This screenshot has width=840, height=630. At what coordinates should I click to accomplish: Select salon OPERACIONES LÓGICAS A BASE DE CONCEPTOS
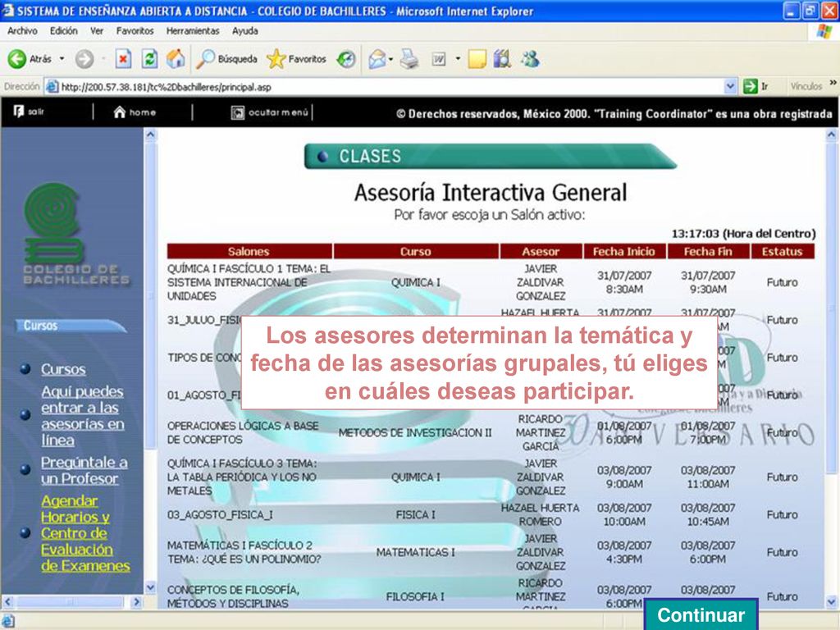(243, 432)
